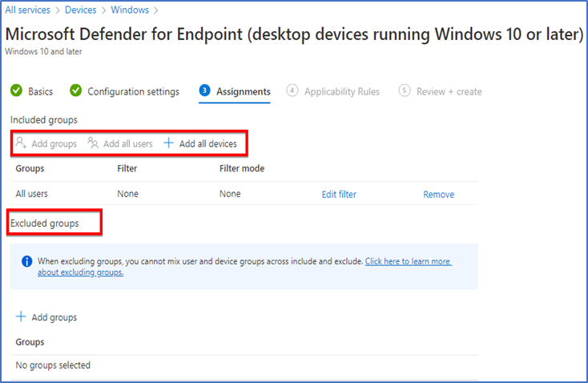Click the blue info icon in the notice
The image size is (588, 383).
27,261
